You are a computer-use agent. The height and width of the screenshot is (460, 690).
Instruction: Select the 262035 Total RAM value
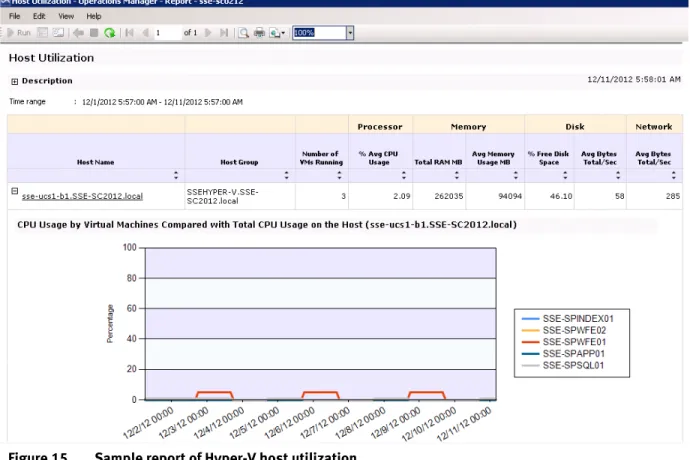pos(449,196)
